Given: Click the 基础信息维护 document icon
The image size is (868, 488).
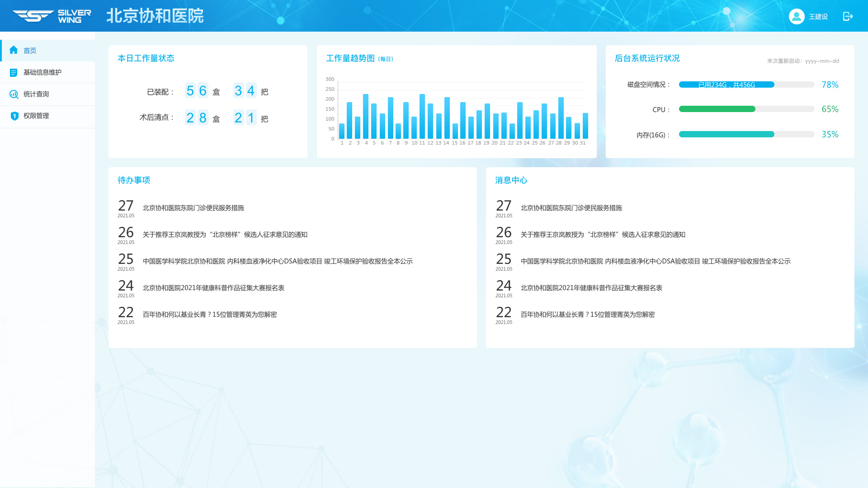Looking at the screenshot, I should click(14, 72).
